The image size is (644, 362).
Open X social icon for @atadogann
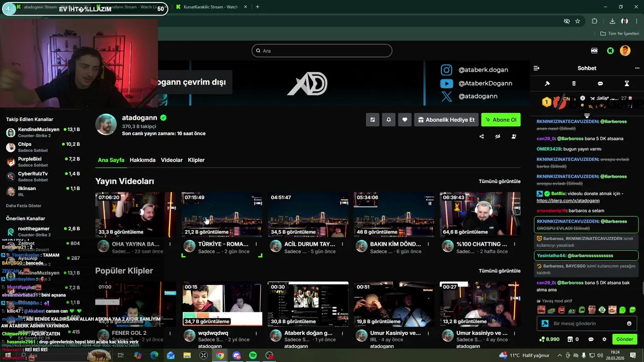point(446,96)
